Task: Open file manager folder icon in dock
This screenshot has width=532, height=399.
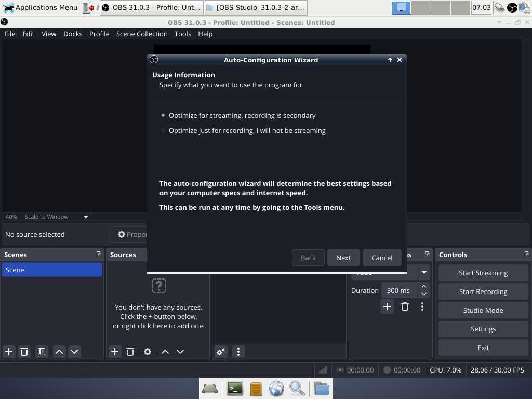Action: pyautogui.click(x=321, y=389)
